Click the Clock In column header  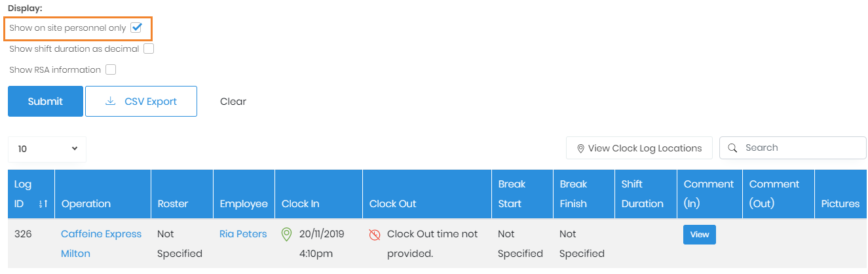coord(301,204)
